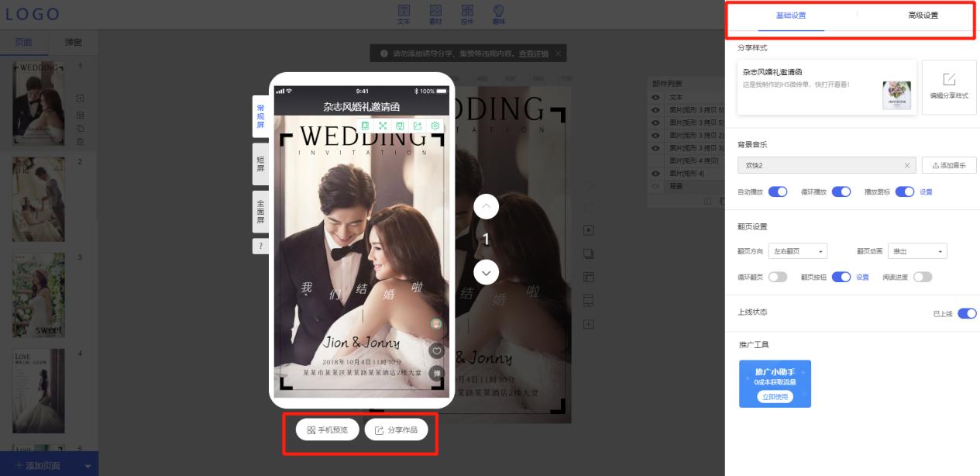Open the 趣味 fun effects icon
This screenshot has width=980, height=476.
[498, 13]
